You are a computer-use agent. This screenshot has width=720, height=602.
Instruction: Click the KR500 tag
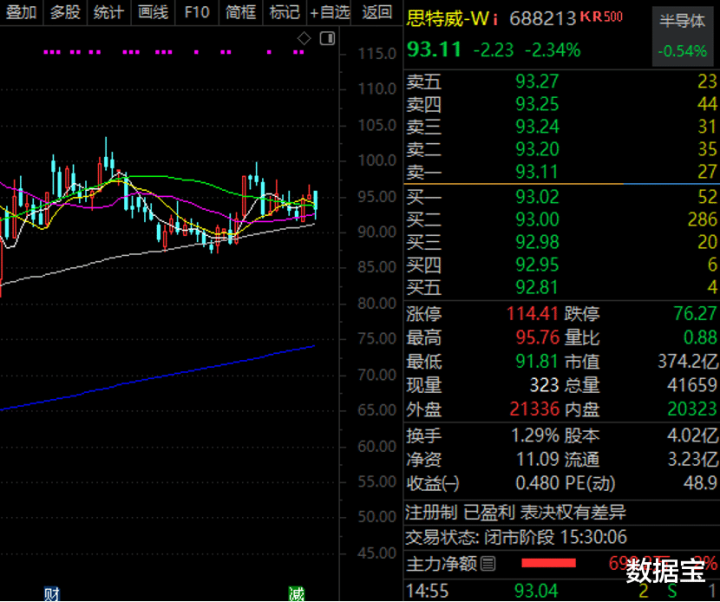tap(602, 17)
